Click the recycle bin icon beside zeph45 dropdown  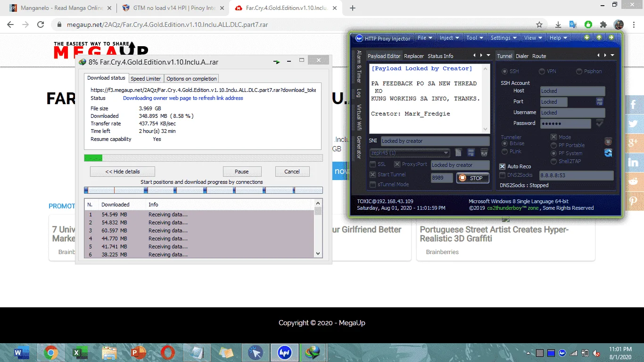coord(484,152)
